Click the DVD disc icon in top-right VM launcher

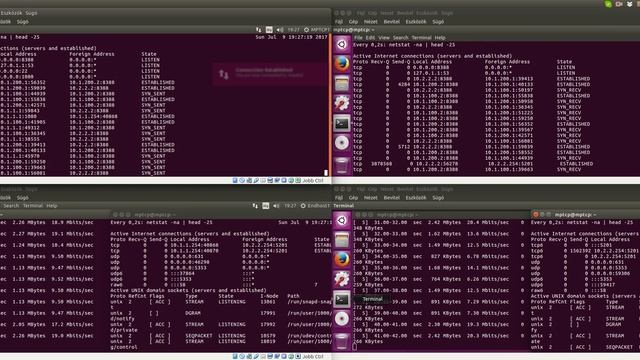(342, 143)
